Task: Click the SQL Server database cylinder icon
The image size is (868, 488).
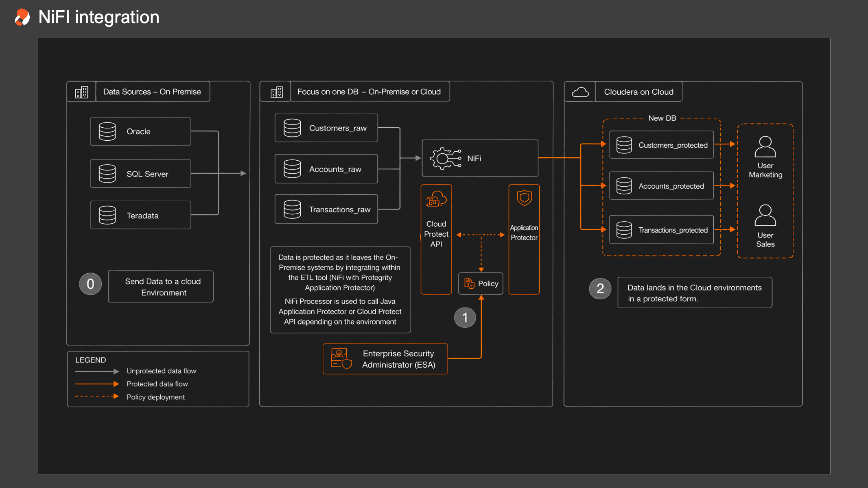Action: 107,174
